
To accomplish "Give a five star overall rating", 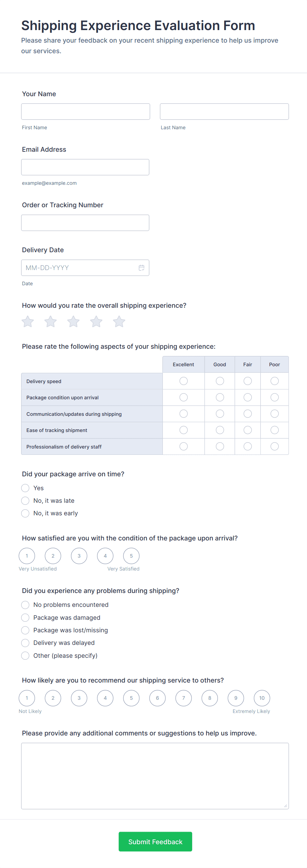I will (x=119, y=322).
